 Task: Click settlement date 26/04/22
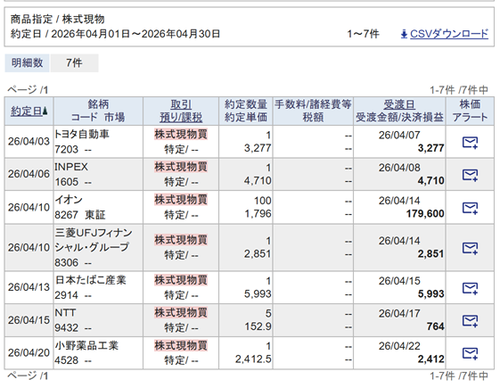[399, 346]
